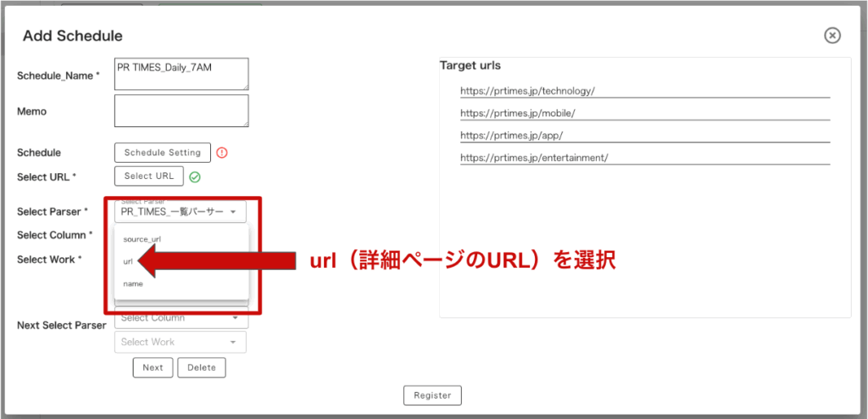Screen dimensions: 868x419
Task: Click the Delete button
Action: coord(202,367)
